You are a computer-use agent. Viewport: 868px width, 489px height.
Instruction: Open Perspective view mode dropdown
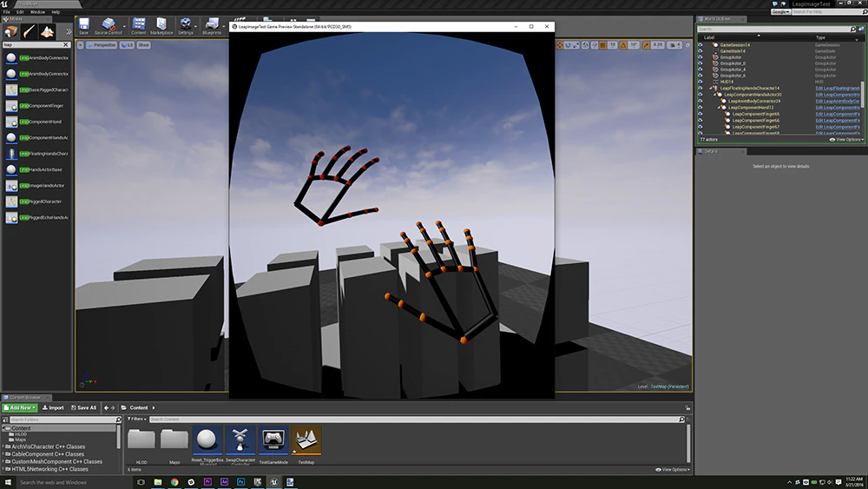click(x=102, y=45)
